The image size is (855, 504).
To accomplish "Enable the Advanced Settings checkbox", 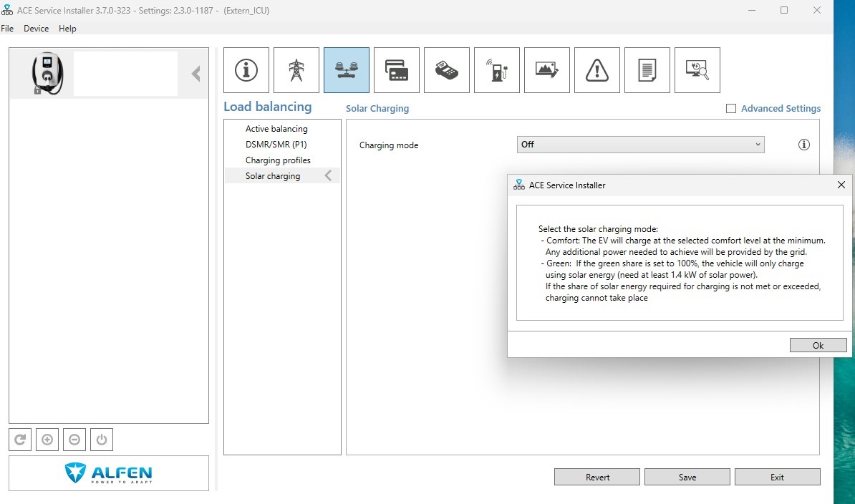I will [731, 108].
